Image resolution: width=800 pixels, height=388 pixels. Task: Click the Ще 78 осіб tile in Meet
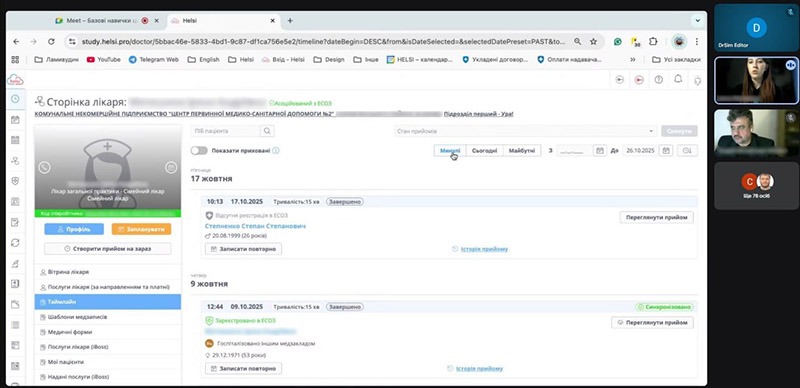(757, 186)
